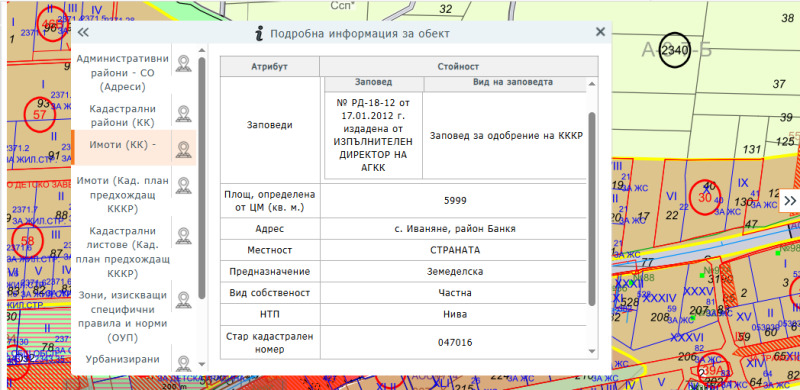The width and height of the screenshot is (800, 390).
Task: Click pin icon beside Имоти (КК)
Action: 183,148
